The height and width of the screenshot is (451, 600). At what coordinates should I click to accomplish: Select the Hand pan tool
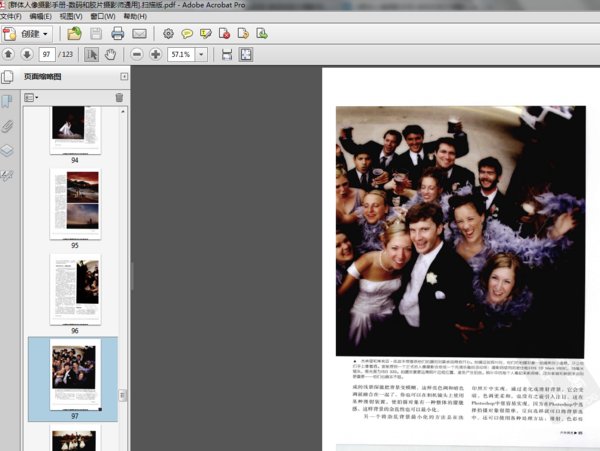(111, 54)
